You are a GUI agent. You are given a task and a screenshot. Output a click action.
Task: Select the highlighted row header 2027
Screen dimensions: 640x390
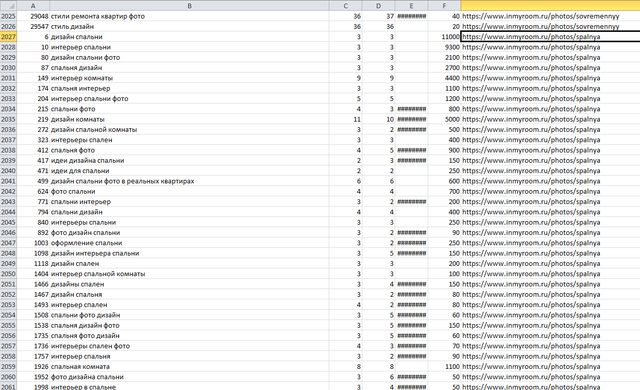[x=8, y=37]
